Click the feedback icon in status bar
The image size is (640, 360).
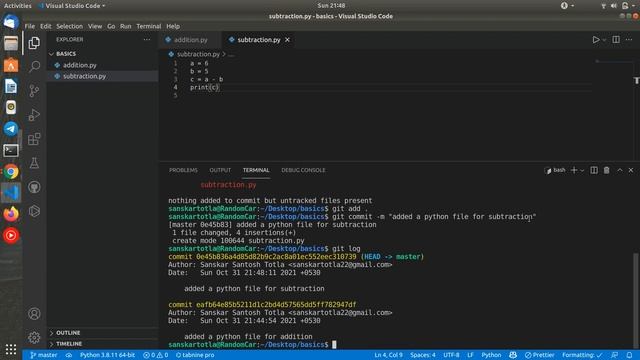coord(615,355)
